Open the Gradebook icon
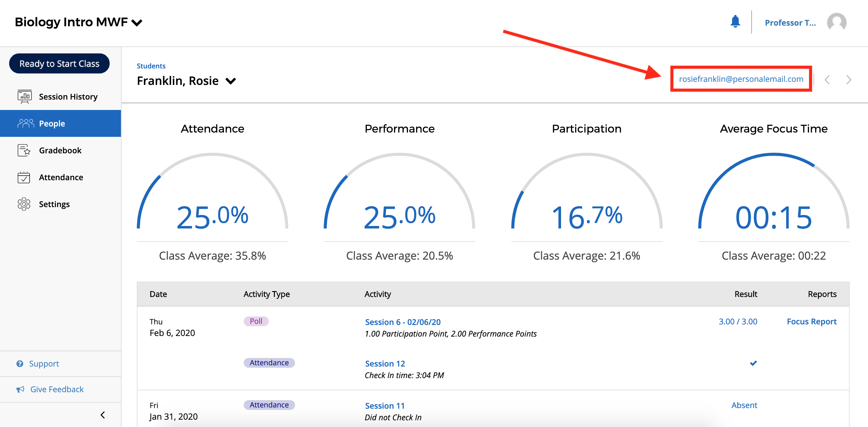The height and width of the screenshot is (427, 868). coord(23,150)
